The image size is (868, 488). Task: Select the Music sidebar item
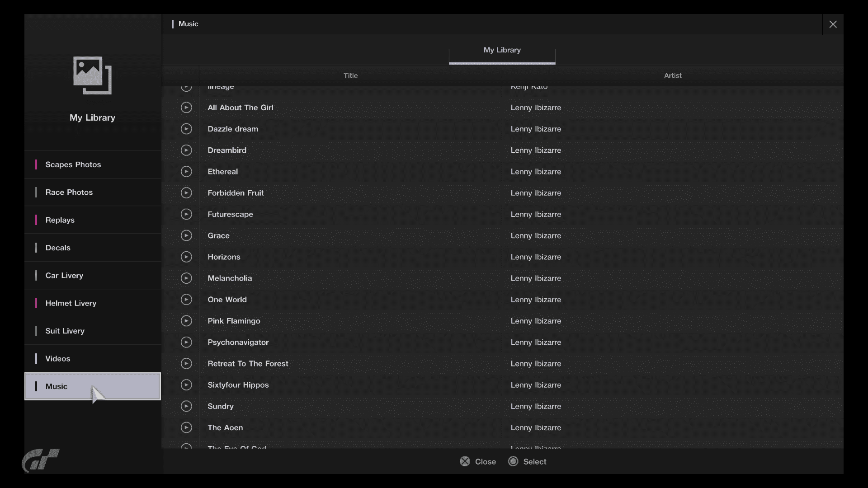tap(93, 386)
